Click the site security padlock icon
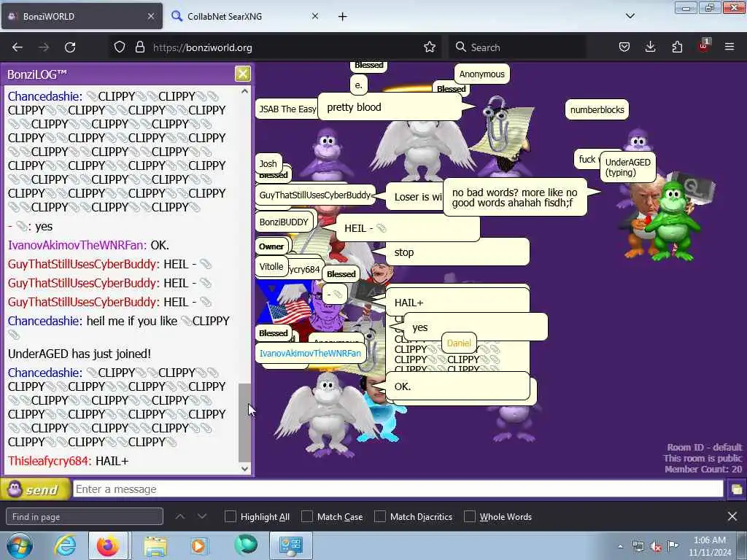Image resolution: width=747 pixels, height=560 pixels. 139,47
